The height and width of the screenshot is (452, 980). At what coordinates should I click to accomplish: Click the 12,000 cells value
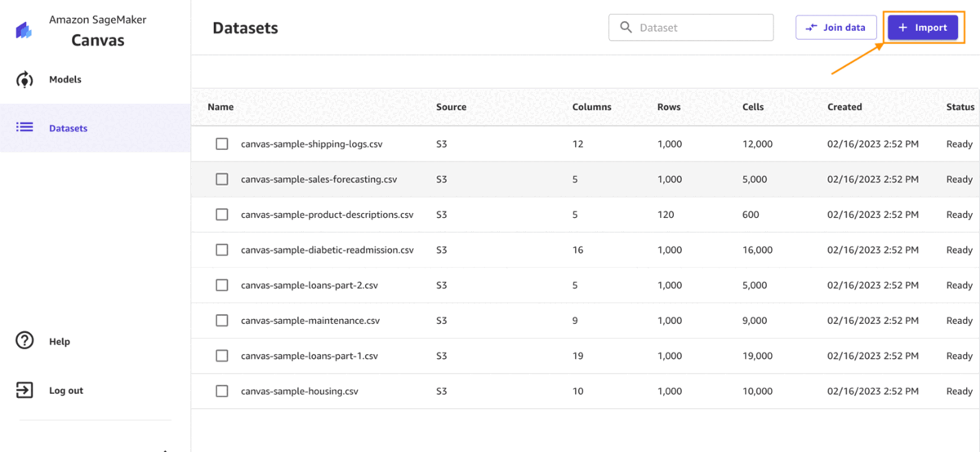[x=757, y=144]
